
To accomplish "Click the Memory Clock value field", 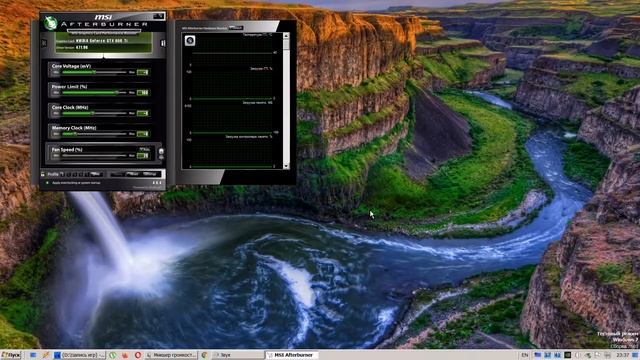I will pos(142,134).
